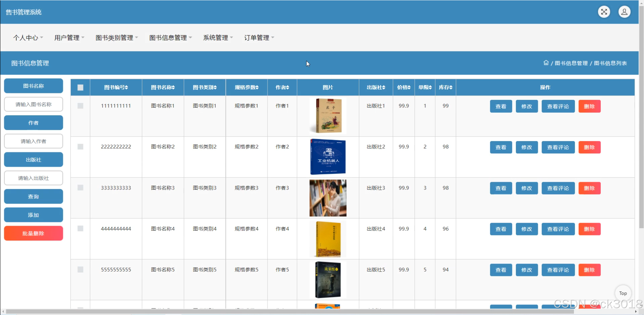Viewport: 644px width, 315px height.
Task: Check the row for 5555555555
Action: click(80, 269)
